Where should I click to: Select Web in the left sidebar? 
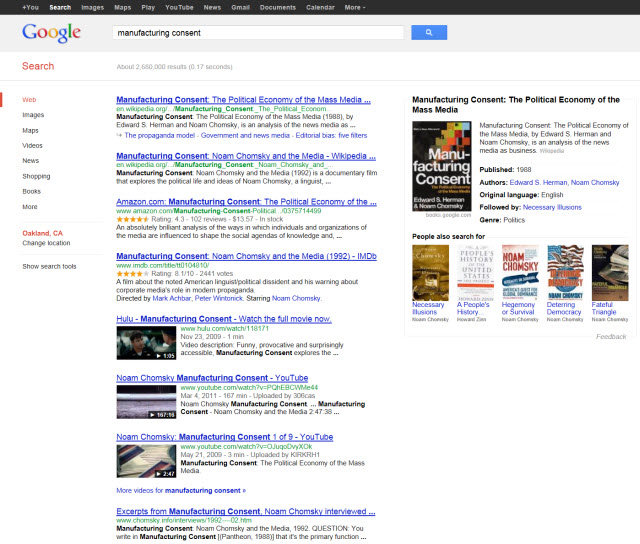tap(29, 100)
